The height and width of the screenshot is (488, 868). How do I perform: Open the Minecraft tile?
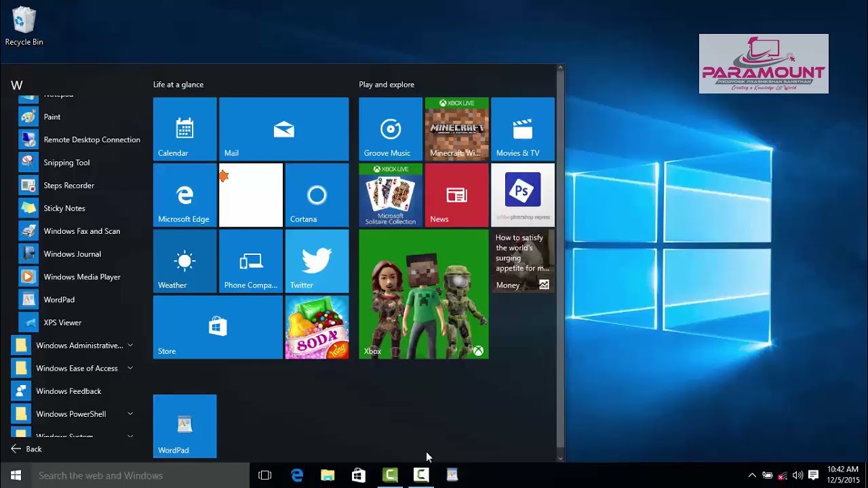click(x=456, y=129)
